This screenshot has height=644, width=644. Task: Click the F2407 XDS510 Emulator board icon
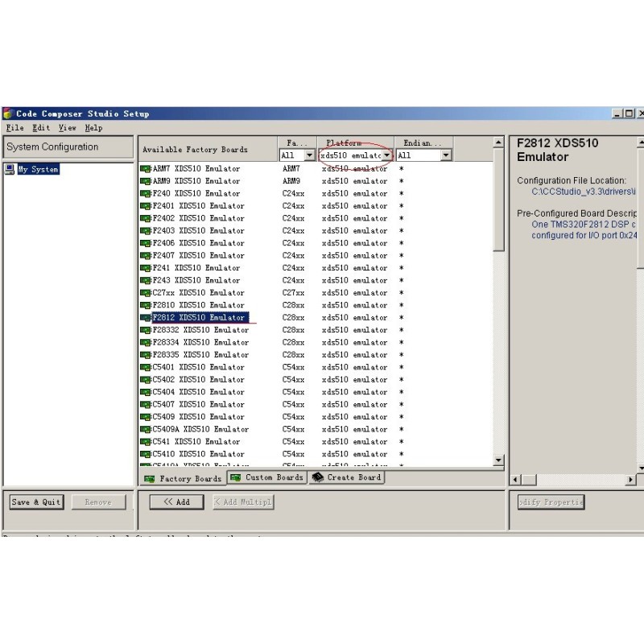[x=146, y=255]
